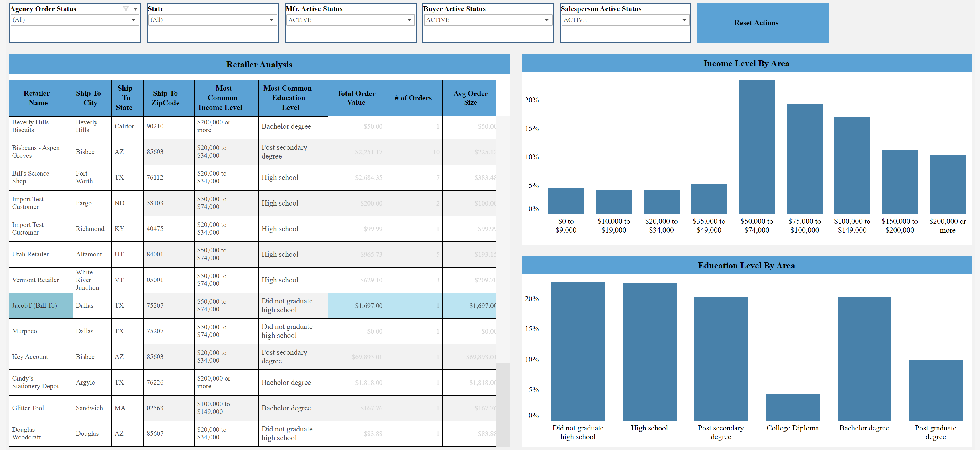Select the $100,000 to $149,000 income table cell
The height and width of the screenshot is (450, 980).
[x=226, y=408]
